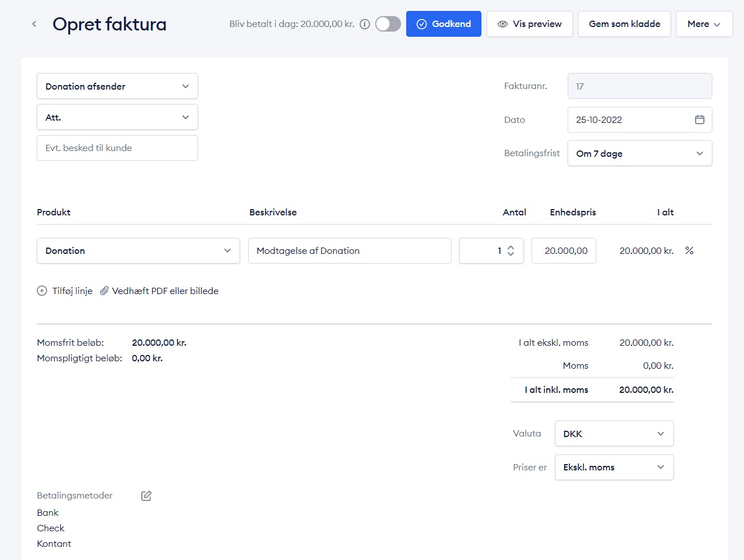This screenshot has width=744, height=560.
Task: Click the Betalingsmetoder heading
Action: click(75, 496)
